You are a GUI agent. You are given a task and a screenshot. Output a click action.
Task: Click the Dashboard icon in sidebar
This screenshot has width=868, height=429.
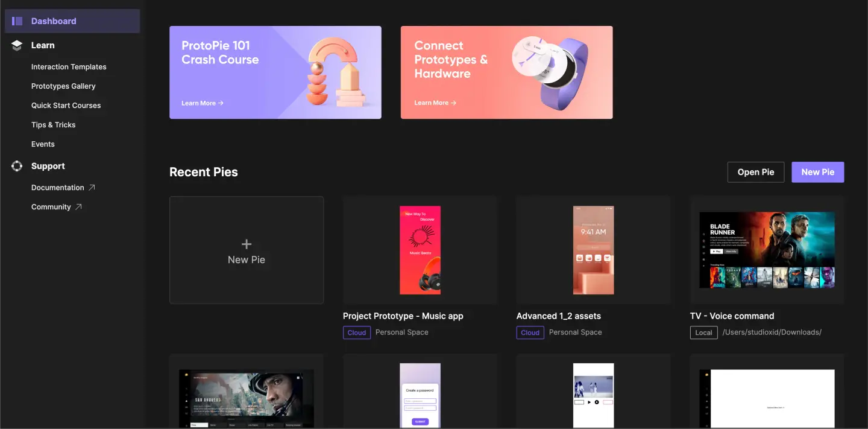pyautogui.click(x=17, y=21)
